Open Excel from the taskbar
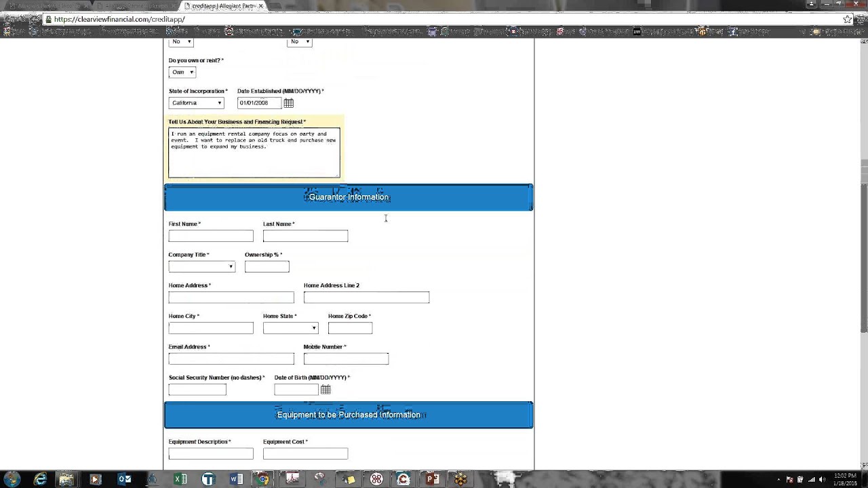Viewport: 868px width, 488px height. click(x=180, y=479)
